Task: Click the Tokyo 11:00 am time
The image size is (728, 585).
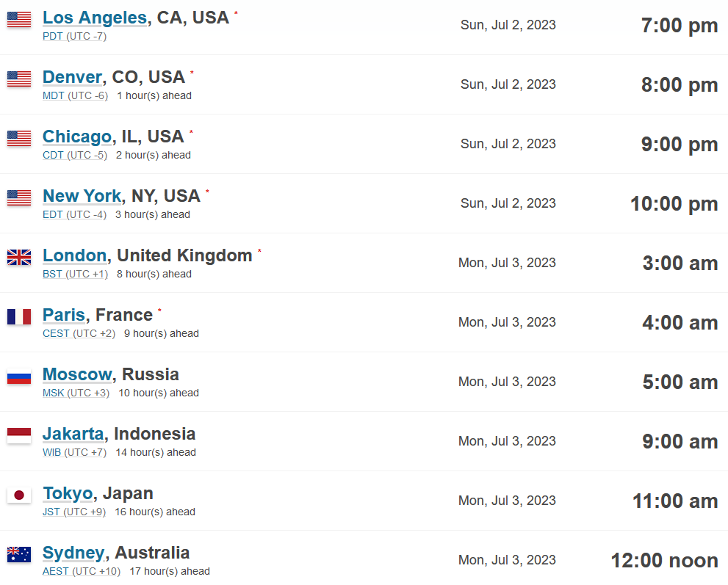Action: (x=675, y=501)
